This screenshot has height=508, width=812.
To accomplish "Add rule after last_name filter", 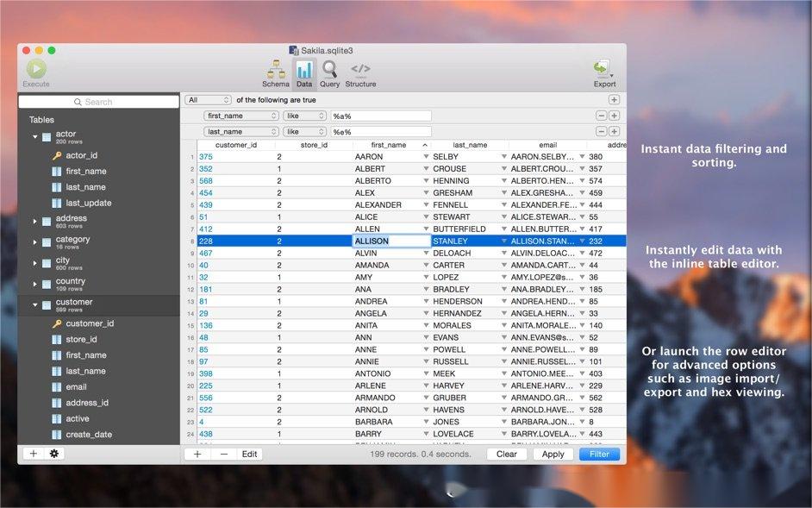I will click(614, 132).
